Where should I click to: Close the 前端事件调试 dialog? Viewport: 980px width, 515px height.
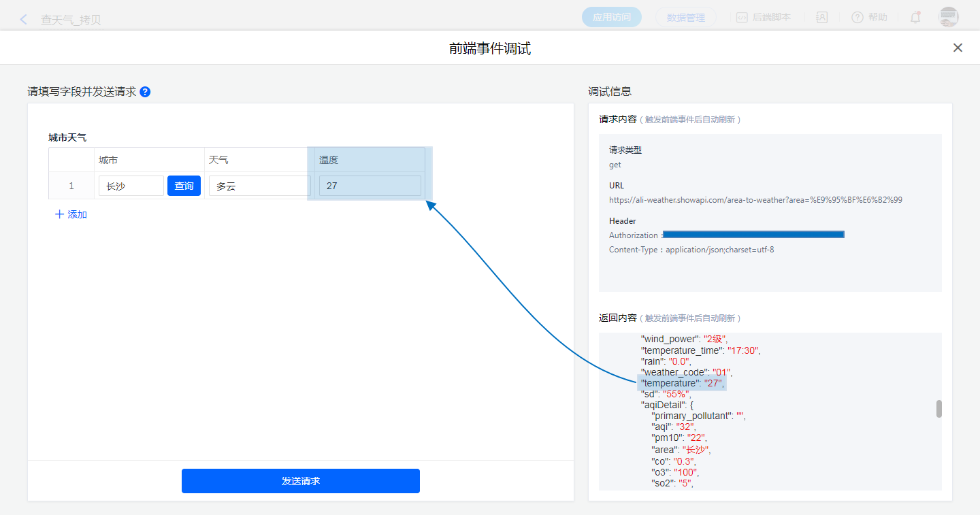[x=958, y=48]
